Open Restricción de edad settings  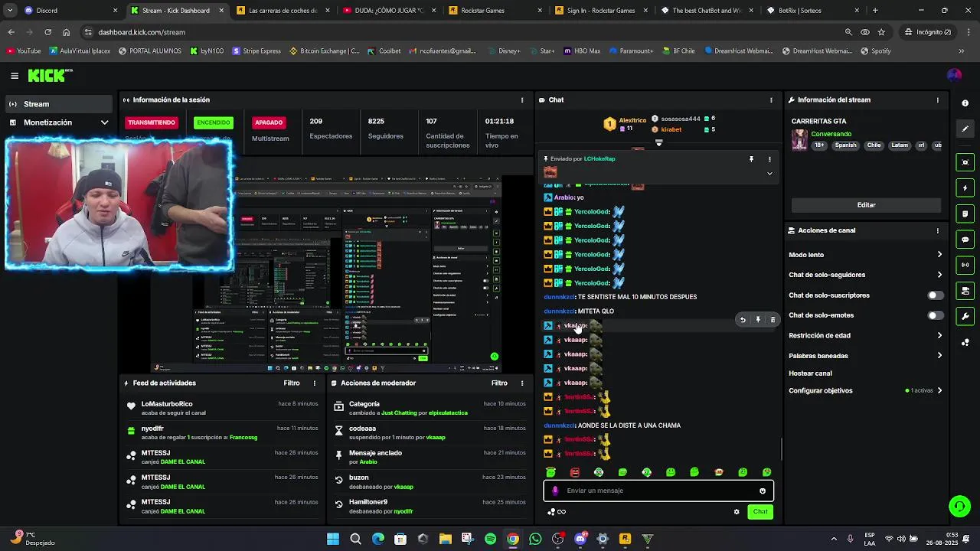coord(866,335)
